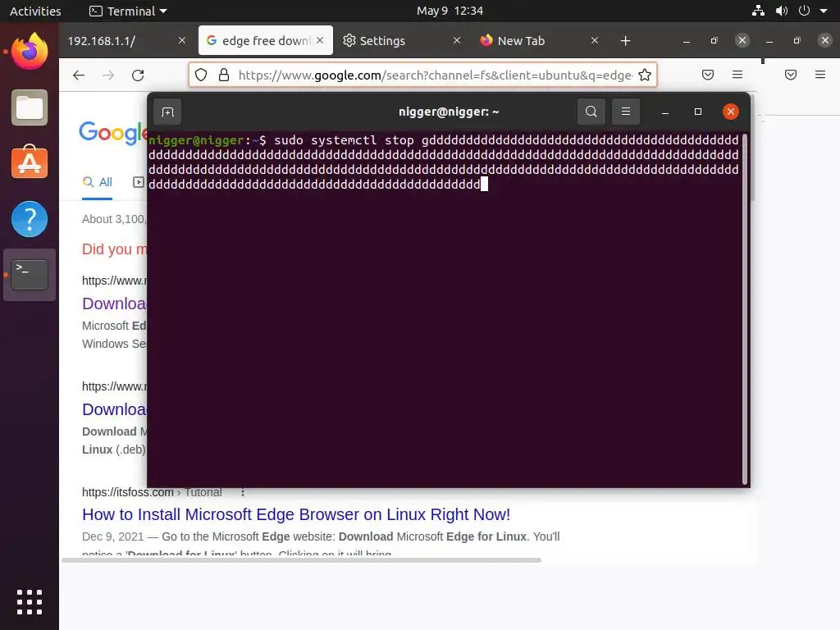This screenshot has height=630, width=840.
Task: Click the Google logo
Action: pyautogui.click(x=112, y=132)
